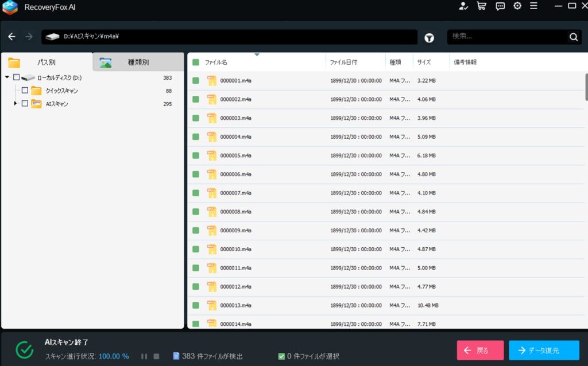Toggle the クイックスキャン folder checkbox
588x366 pixels.
[x=25, y=91]
